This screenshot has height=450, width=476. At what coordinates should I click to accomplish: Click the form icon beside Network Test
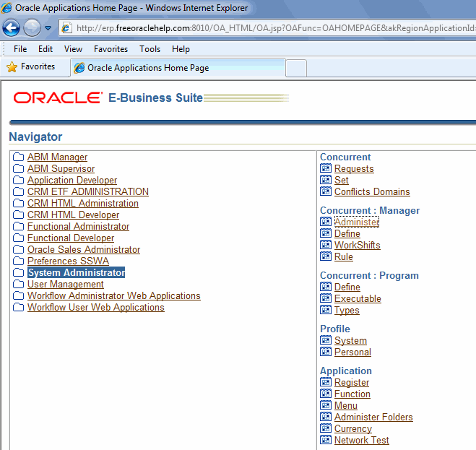326,440
